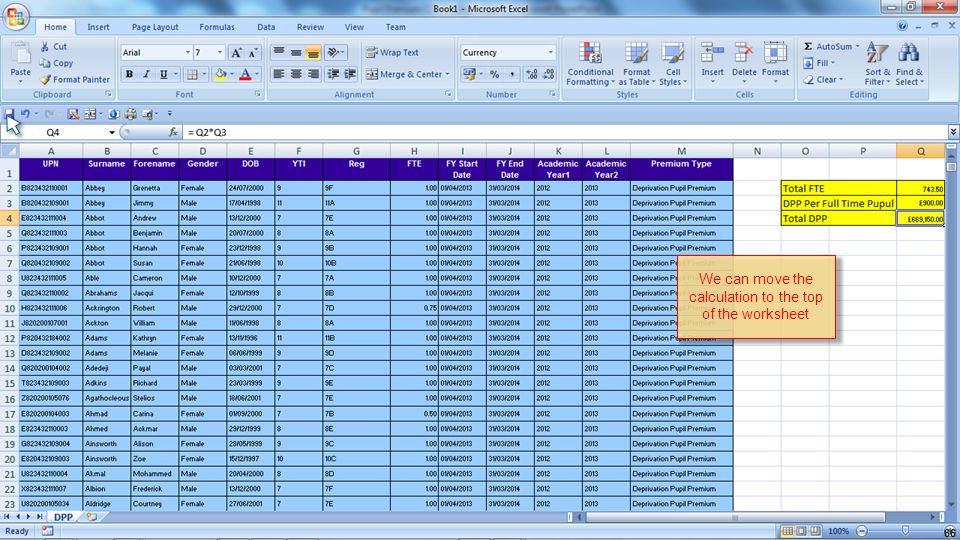
Task: Click Save icon in Quick Access Toolbar
Action: (x=9, y=114)
